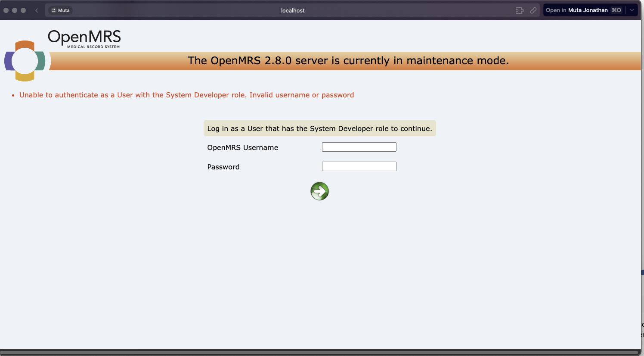
Task: Select the Muta tab pill in title bar
Action: pyautogui.click(x=60, y=10)
